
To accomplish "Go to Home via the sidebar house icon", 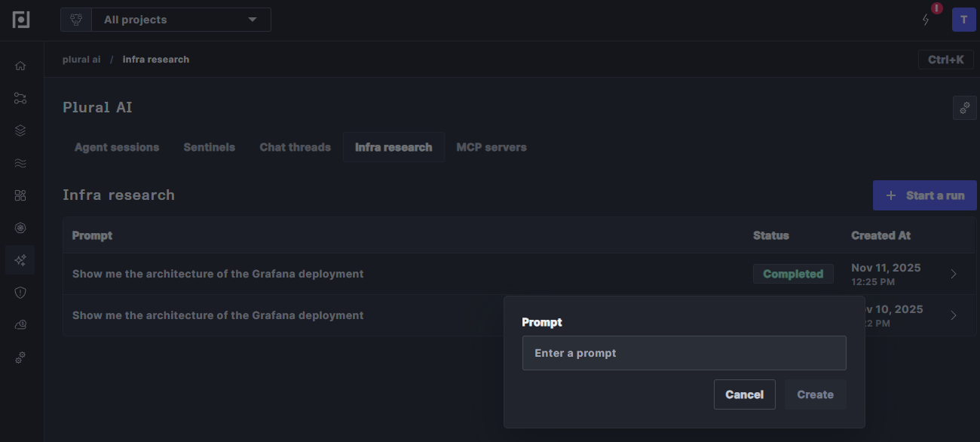I will coord(20,66).
